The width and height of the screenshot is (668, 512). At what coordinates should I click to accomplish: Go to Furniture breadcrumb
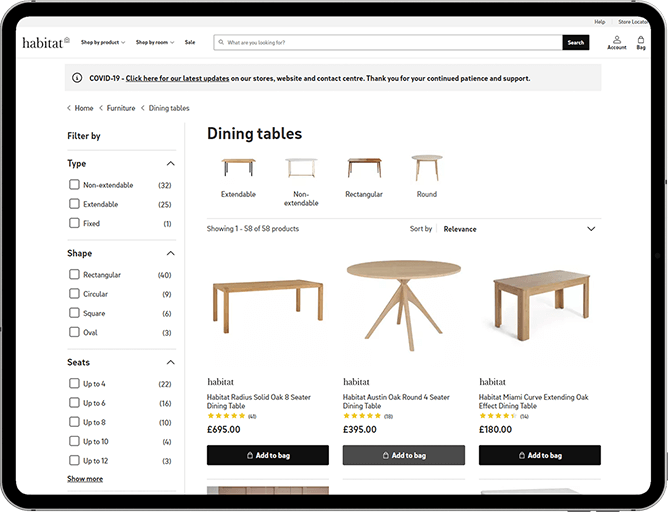click(121, 108)
